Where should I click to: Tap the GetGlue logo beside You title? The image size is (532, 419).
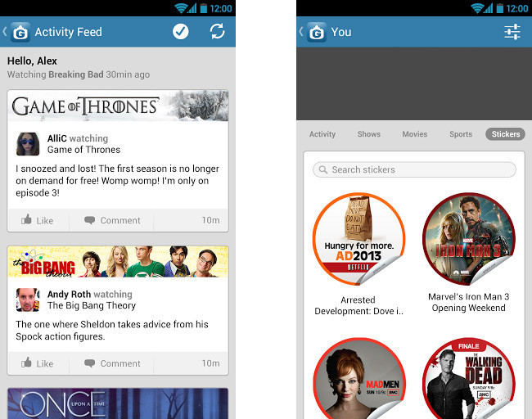(317, 32)
